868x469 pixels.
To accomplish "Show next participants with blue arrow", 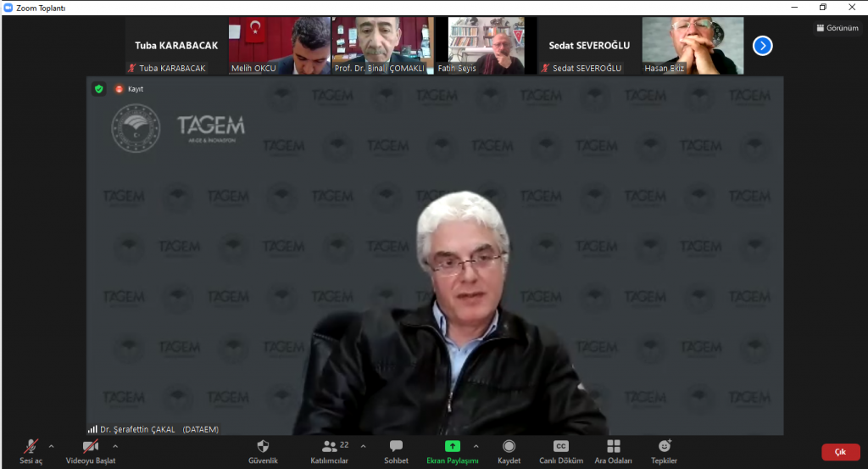I will click(762, 46).
